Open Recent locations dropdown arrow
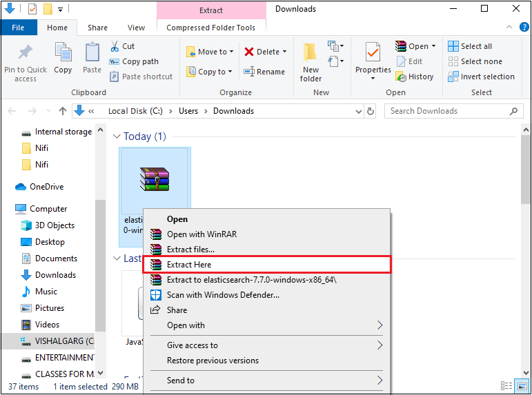532x395 pixels. [48, 111]
